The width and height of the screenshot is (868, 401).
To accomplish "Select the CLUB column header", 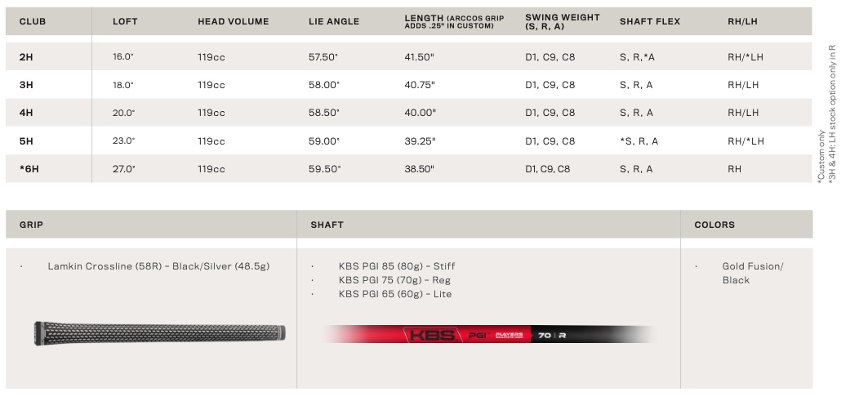I will click(x=33, y=21).
